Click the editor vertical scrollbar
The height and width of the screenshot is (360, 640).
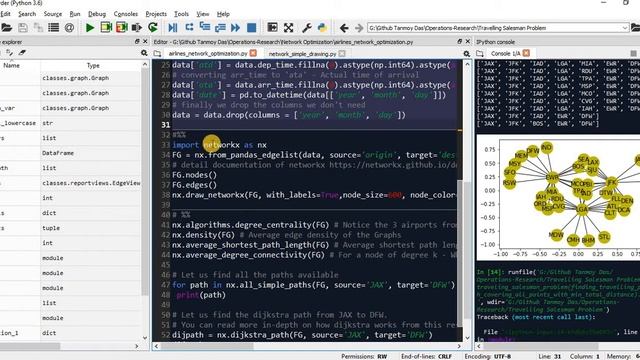pyautogui.click(x=467, y=200)
